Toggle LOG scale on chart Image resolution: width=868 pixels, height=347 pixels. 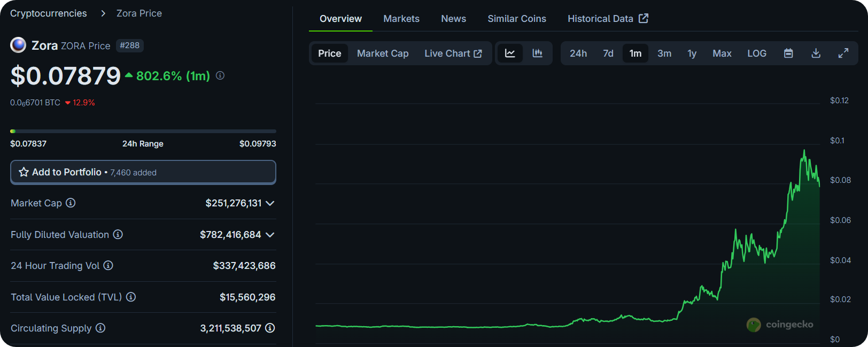coord(756,53)
